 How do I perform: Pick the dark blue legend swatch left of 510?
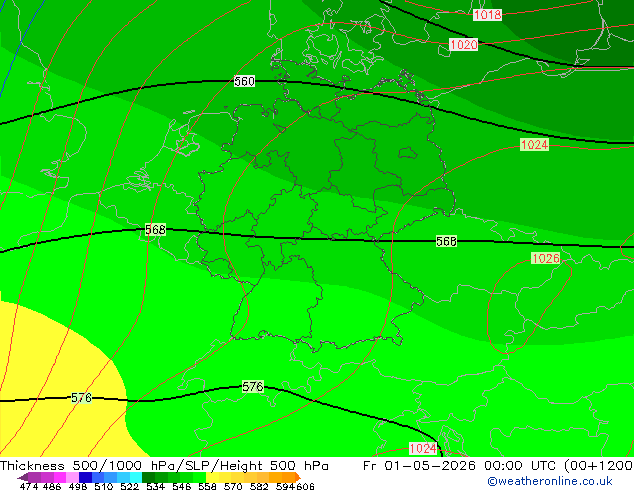pyautogui.click(x=85, y=477)
